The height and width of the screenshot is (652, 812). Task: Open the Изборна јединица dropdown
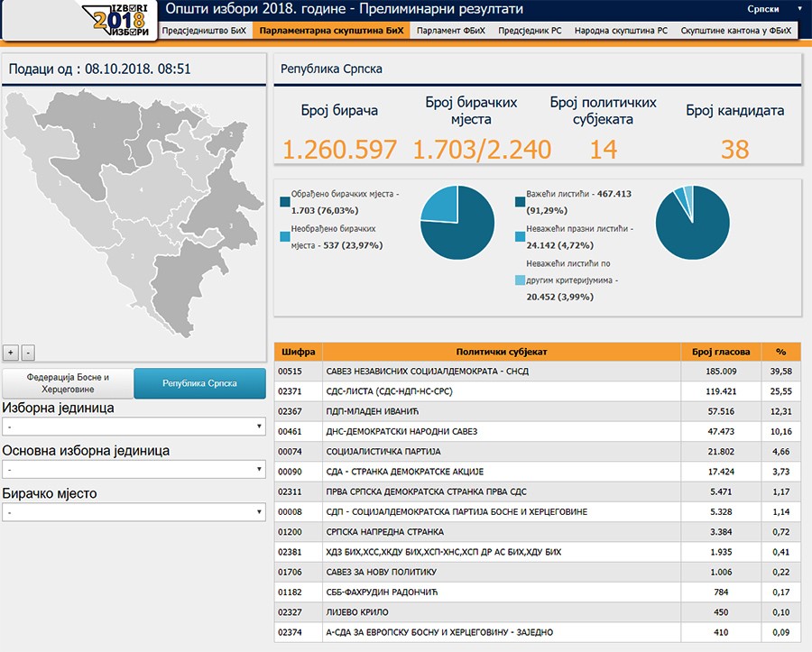pyautogui.click(x=134, y=427)
